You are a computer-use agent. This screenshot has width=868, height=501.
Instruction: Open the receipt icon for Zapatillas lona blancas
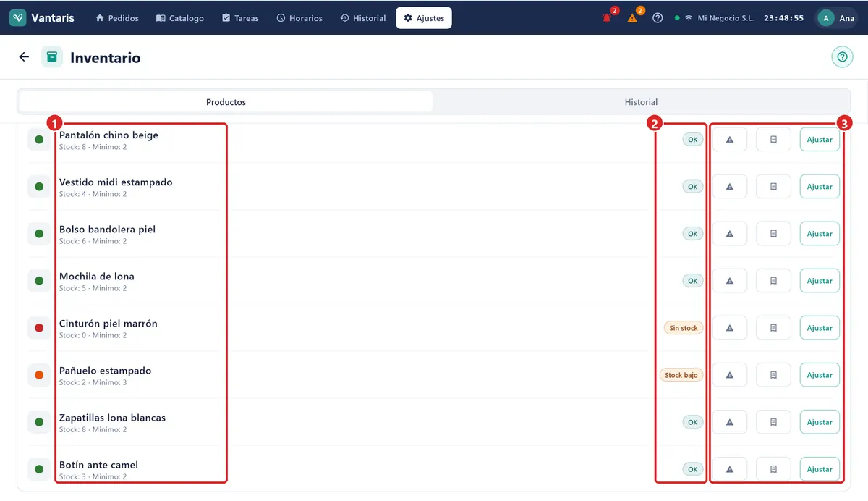(773, 422)
